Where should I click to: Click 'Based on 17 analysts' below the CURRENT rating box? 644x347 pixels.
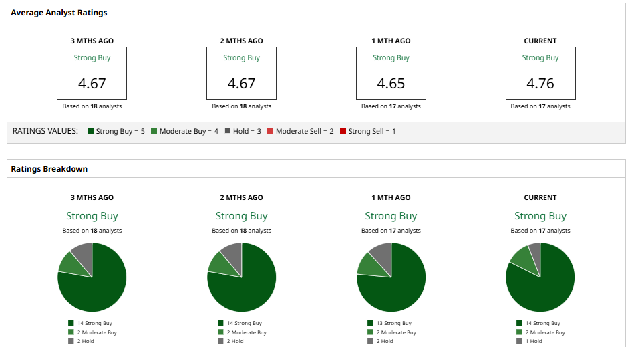pos(540,106)
